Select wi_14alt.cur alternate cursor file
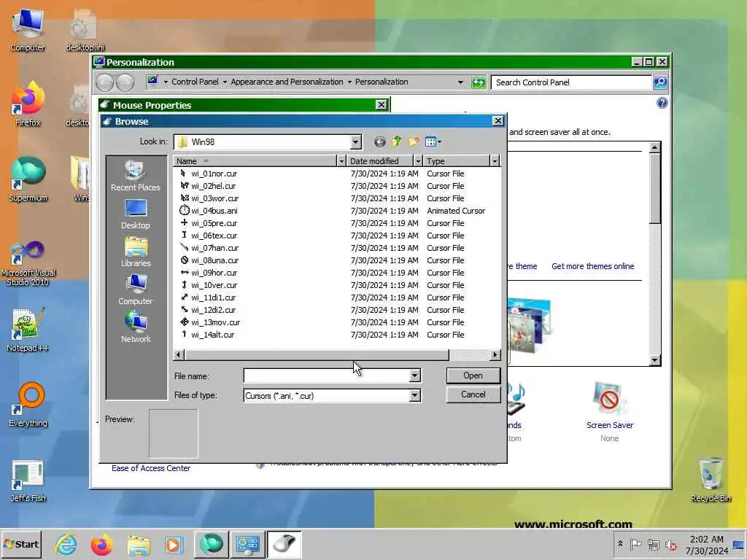The height and width of the screenshot is (560, 747). 212,335
